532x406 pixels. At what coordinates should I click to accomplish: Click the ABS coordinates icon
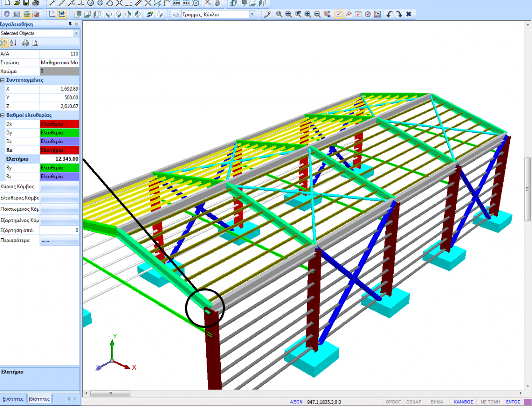click(176, 3)
